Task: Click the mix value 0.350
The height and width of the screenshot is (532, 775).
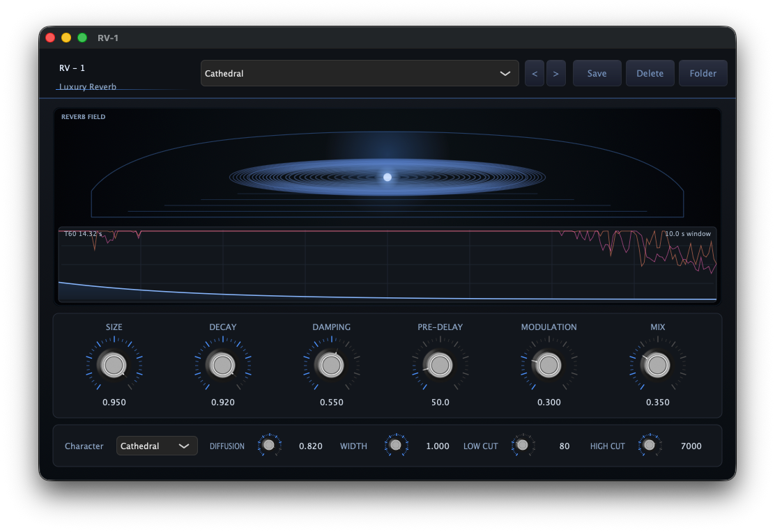Action: (658, 402)
